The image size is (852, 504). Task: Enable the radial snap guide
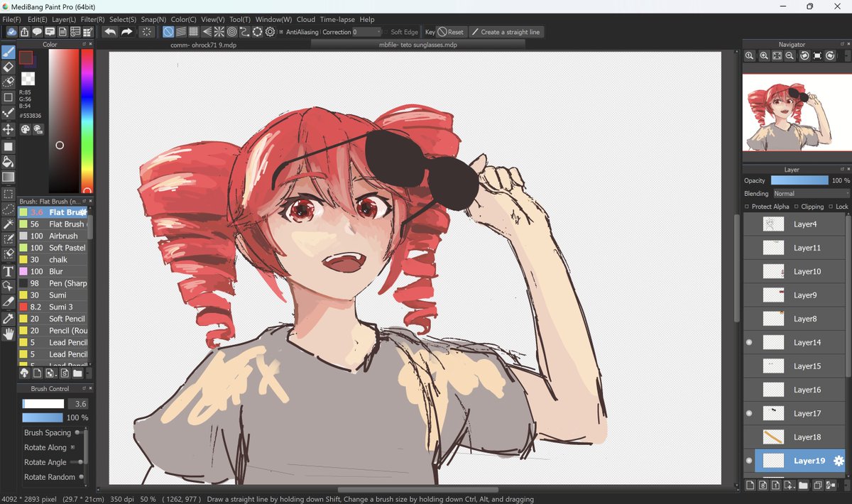(219, 32)
